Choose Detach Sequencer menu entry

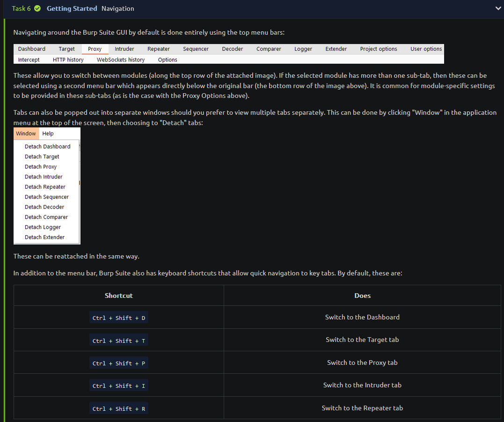coord(47,197)
